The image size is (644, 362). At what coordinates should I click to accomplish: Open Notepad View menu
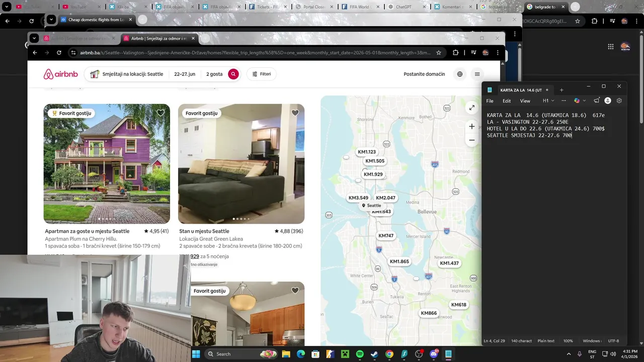(525, 101)
